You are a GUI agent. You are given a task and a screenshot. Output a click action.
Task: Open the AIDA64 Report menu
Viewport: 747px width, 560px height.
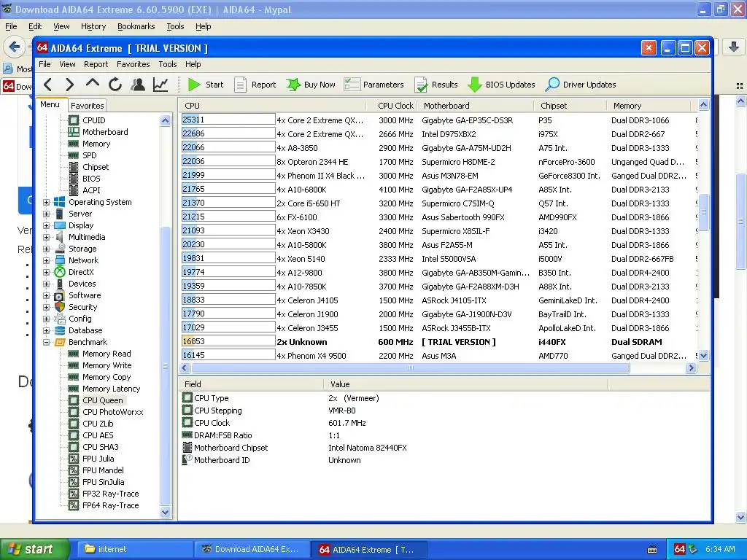click(x=96, y=64)
